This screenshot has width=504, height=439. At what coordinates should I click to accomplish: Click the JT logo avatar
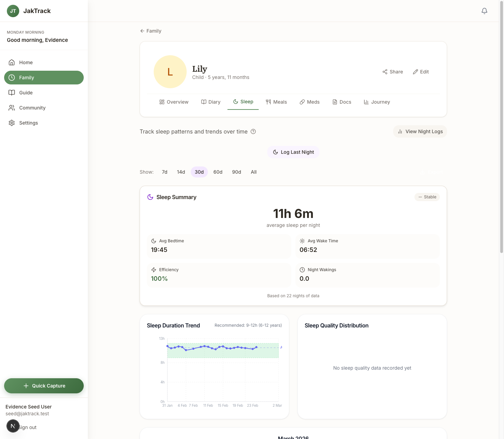pos(13,11)
